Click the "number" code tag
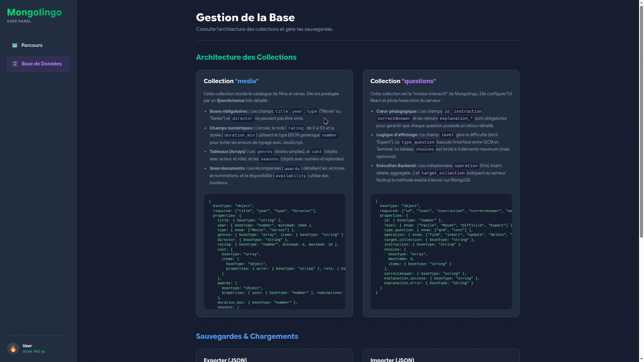The image size is (644, 362). click(330, 135)
